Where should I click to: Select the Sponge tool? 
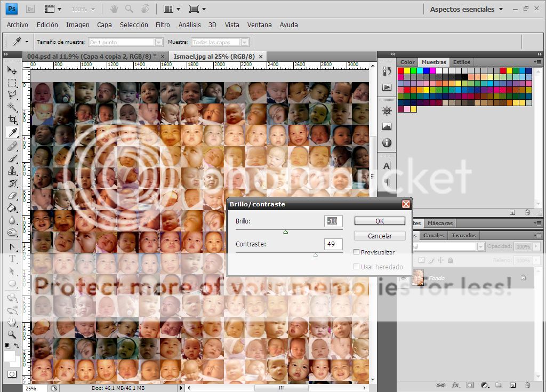tap(12, 233)
